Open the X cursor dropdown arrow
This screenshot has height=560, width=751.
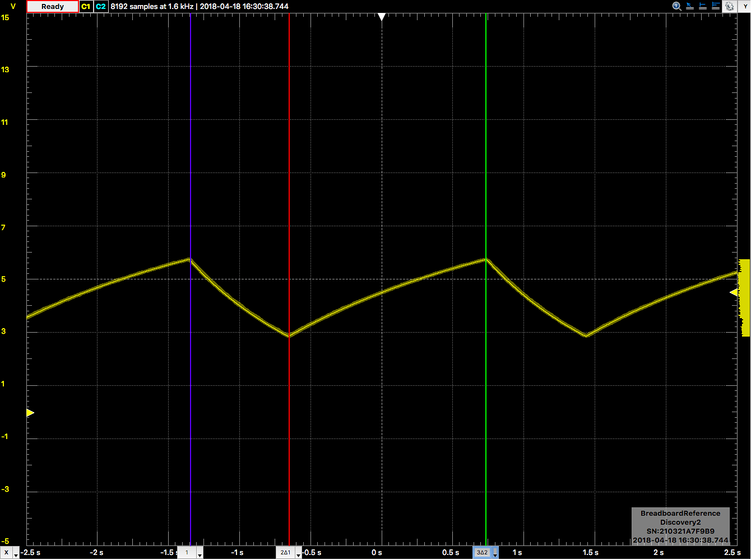(x=16, y=553)
